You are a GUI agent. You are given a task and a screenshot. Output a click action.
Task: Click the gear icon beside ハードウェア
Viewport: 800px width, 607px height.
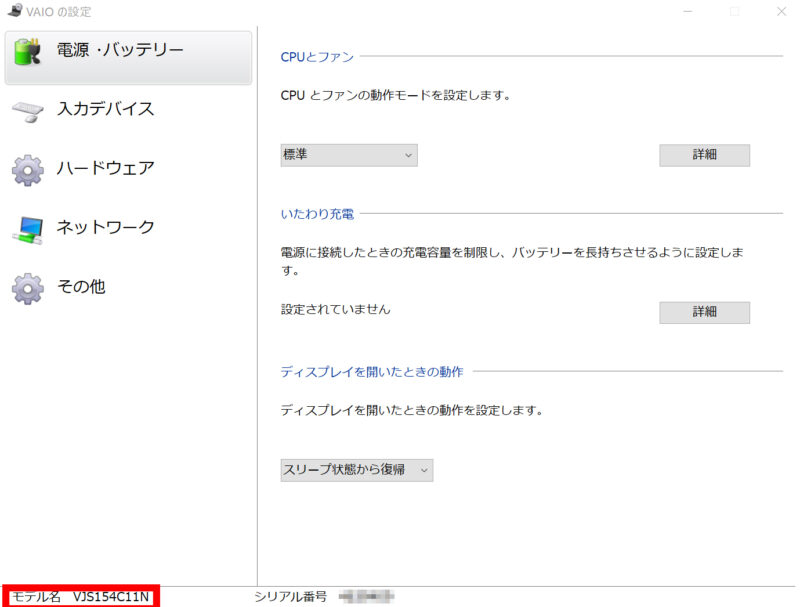click(28, 170)
